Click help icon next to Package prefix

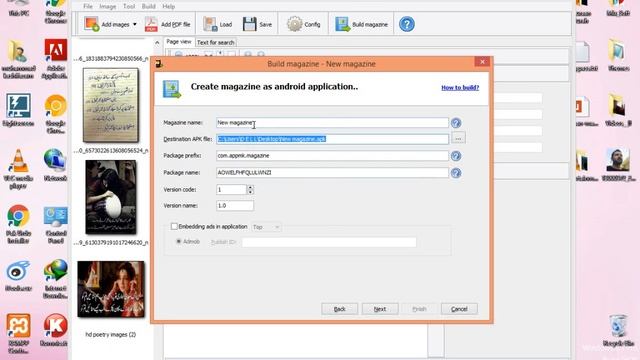pyautogui.click(x=456, y=156)
